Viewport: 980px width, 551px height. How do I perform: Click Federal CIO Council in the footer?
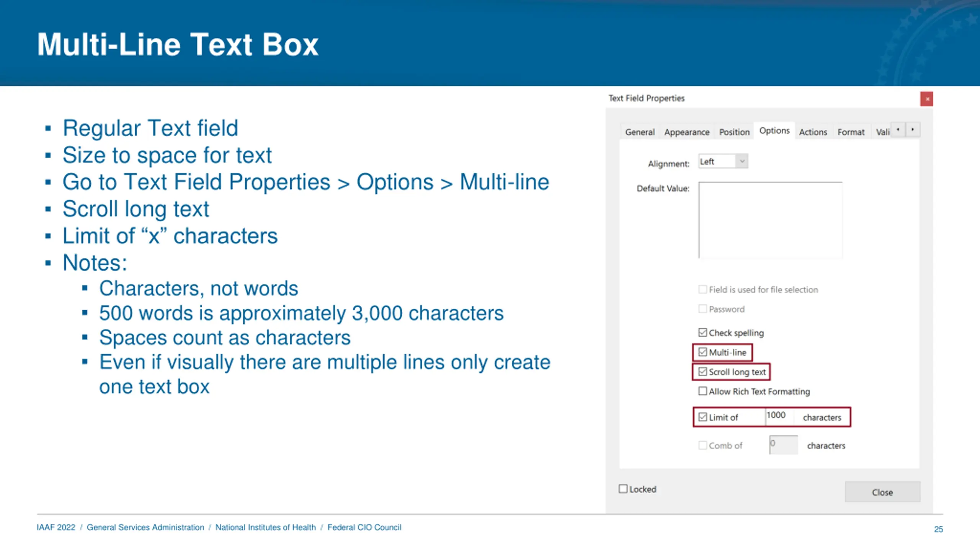[364, 527]
